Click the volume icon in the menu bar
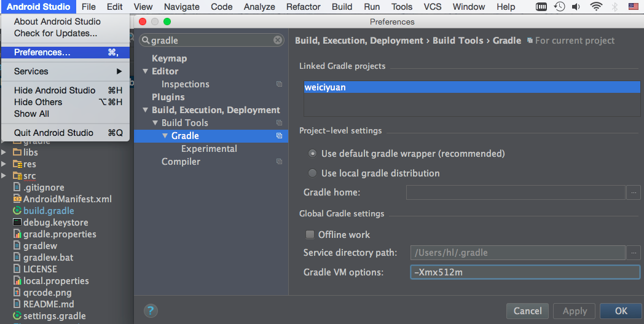 tap(576, 7)
